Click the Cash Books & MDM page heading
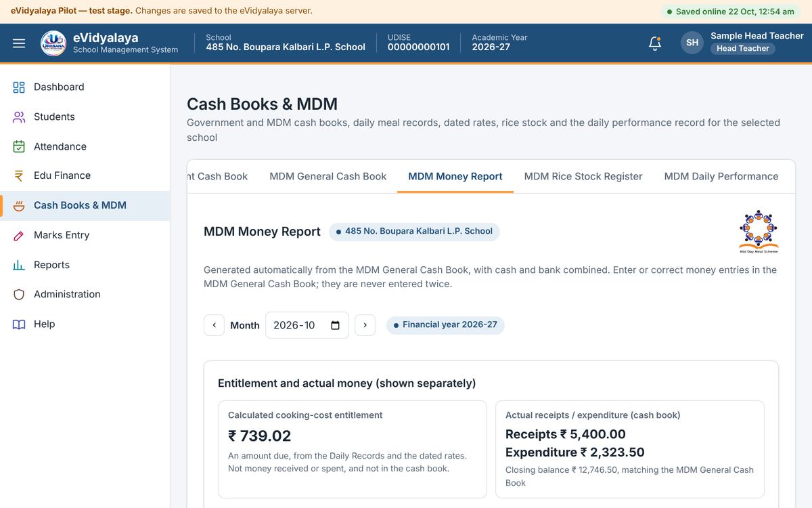Viewport: 812px width, 508px height. click(262, 104)
